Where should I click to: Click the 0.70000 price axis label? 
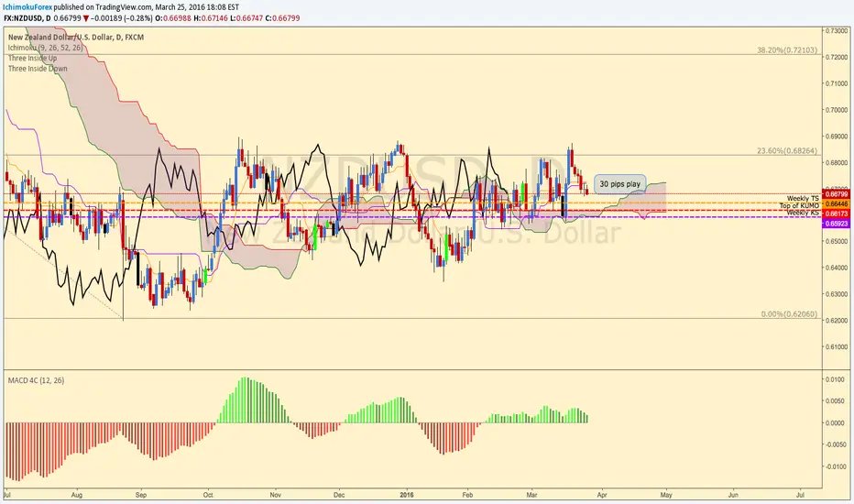(838, 110)
